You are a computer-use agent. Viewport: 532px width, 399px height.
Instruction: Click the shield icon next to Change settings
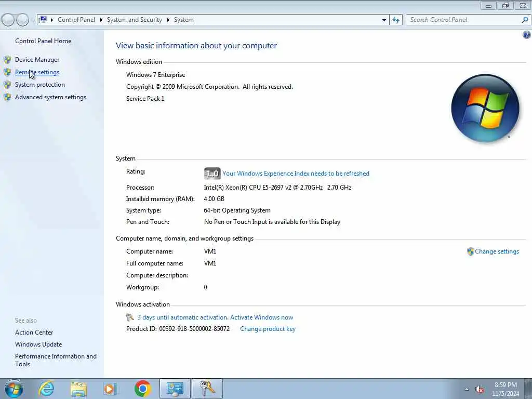470,251
